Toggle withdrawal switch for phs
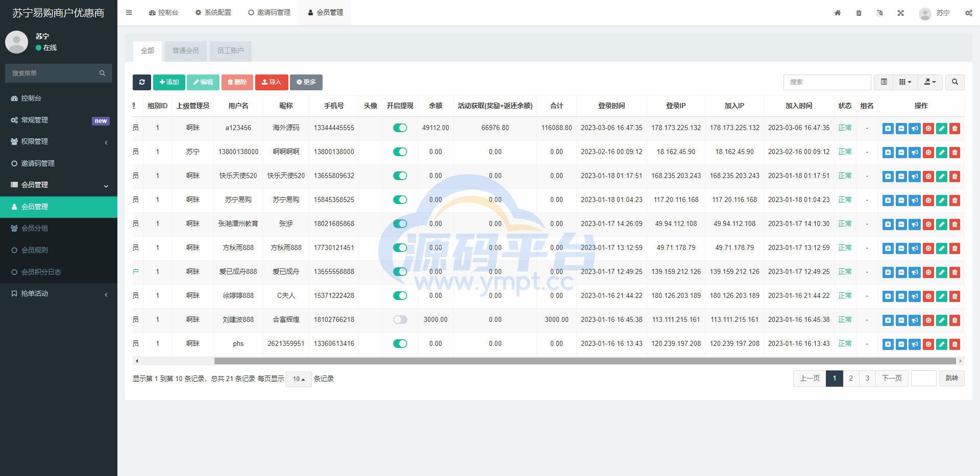This screenshot has height=476, width=980. [400, 344]
